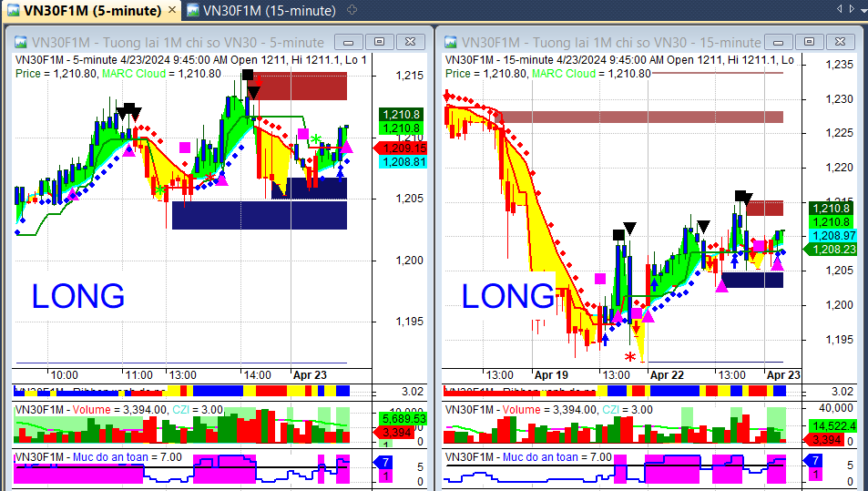868x491 pixels.
Task: Click the 5-minute window title bar text
Action: click(178, 43)
